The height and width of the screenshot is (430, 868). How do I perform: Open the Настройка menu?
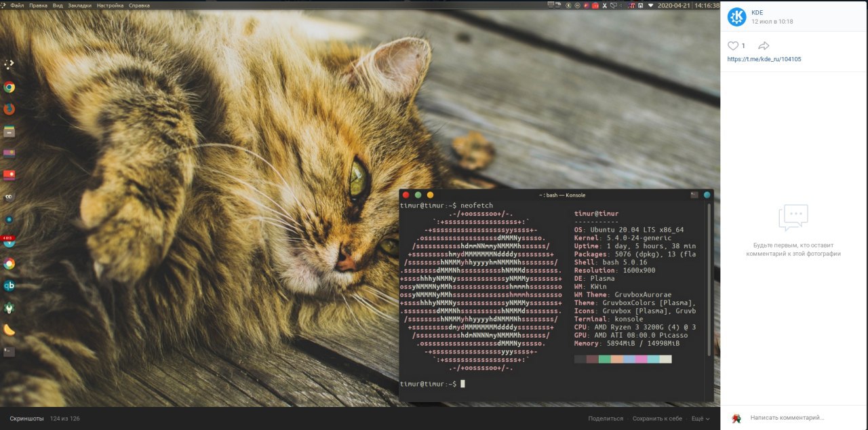click(110, 5)
